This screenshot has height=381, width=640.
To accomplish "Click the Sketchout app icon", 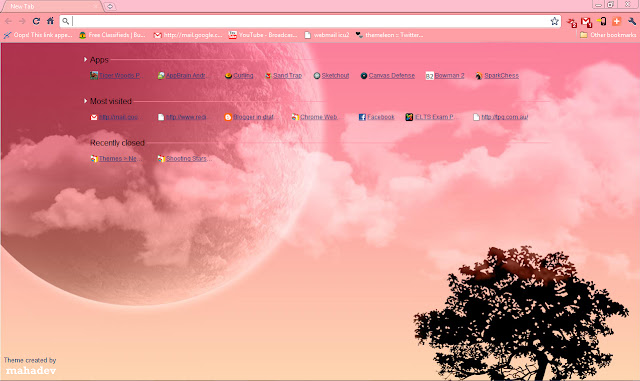I will tap(317, 76).
